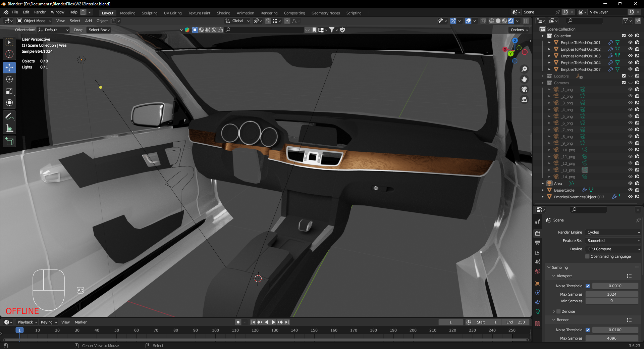Open the Object properties tab
The width and height of the screenshot is (644, 349).
point(538,283)
